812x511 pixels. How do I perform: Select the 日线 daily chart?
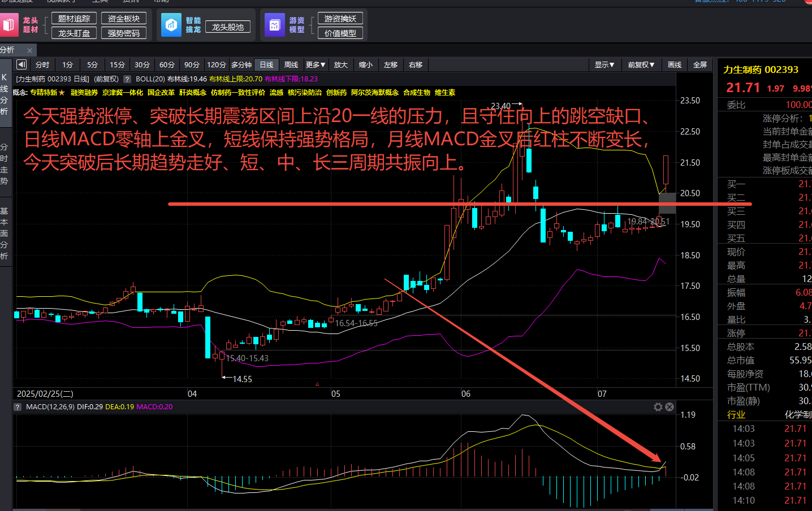(x=266, y=64)
